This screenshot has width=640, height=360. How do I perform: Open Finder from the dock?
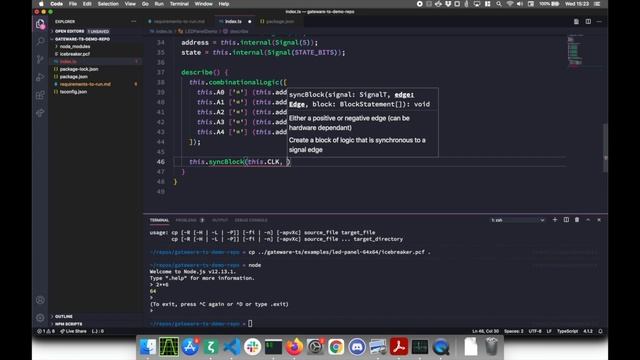[148, 347]
